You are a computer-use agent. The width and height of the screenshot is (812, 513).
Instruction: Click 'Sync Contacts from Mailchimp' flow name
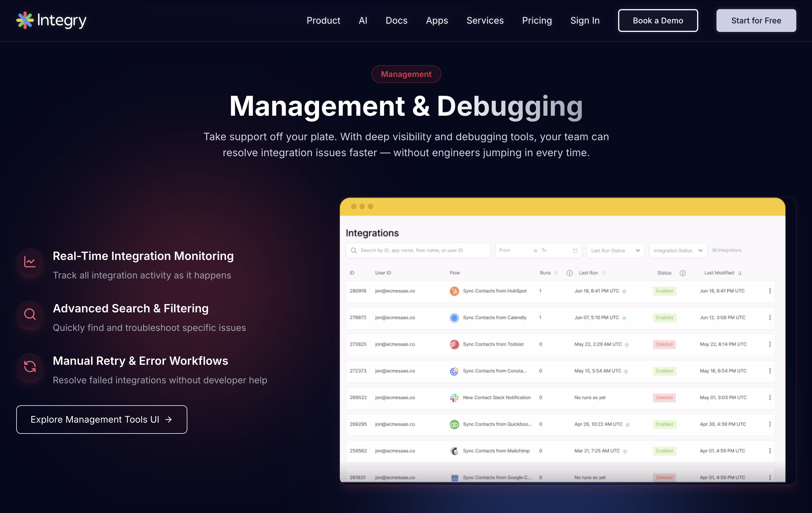pyautogui.click(x=496, y=451)
